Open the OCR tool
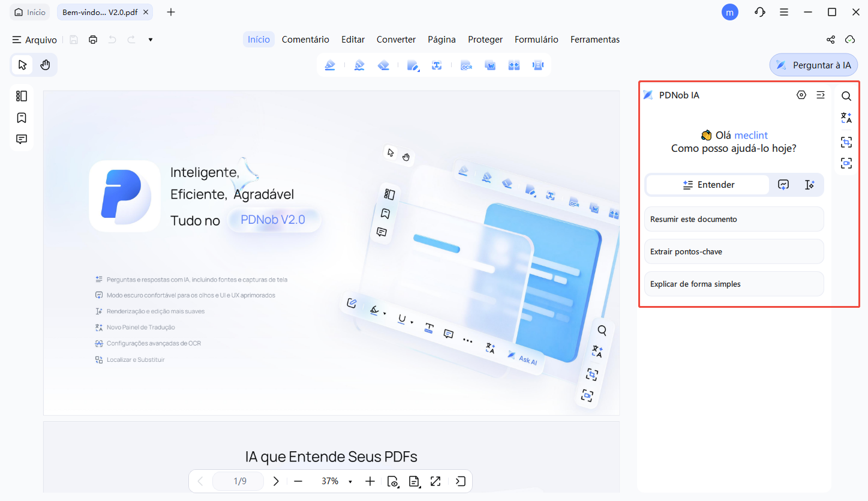 coord(466,65)
